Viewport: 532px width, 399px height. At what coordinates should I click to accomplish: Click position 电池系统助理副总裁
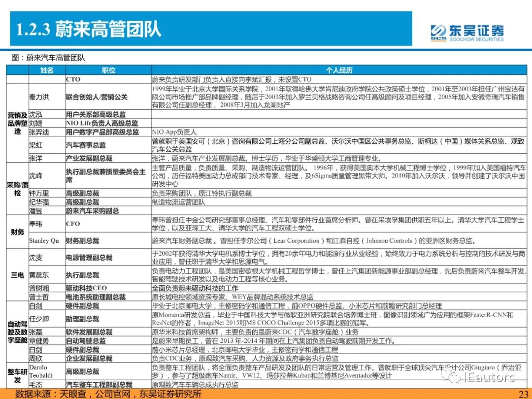(108, 297)
